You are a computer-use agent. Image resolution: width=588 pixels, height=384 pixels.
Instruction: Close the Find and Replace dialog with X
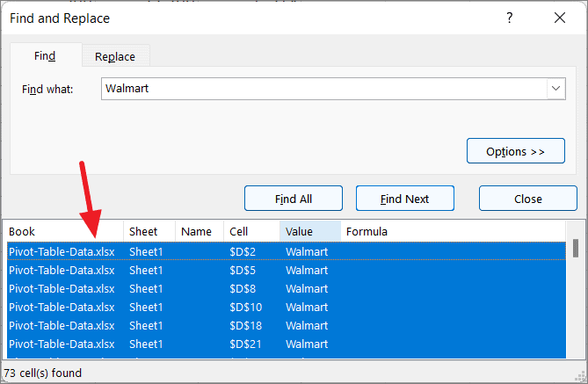(560, 18)
